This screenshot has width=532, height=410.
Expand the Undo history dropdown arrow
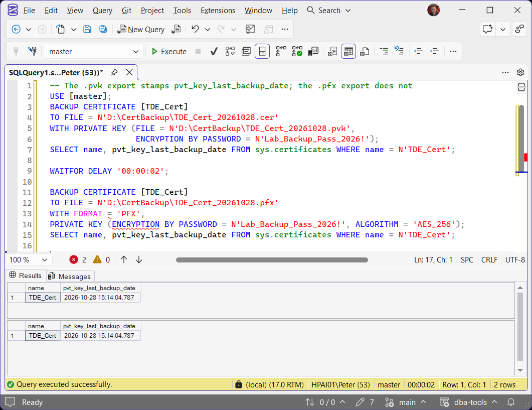coord(207,30)
